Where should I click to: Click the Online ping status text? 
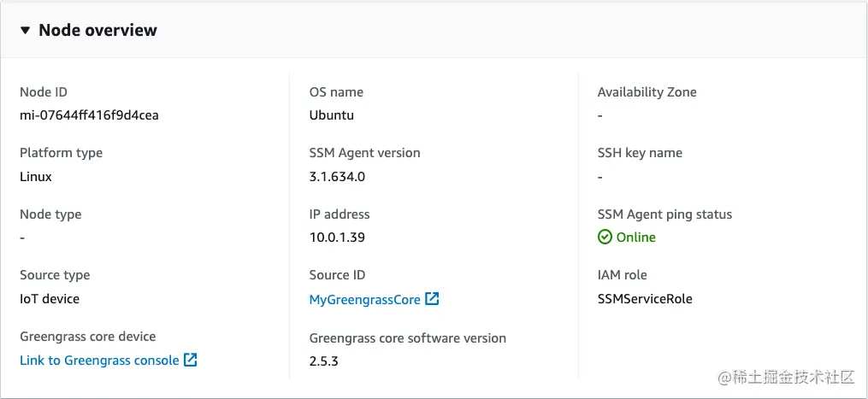click(x=636, y=238)
